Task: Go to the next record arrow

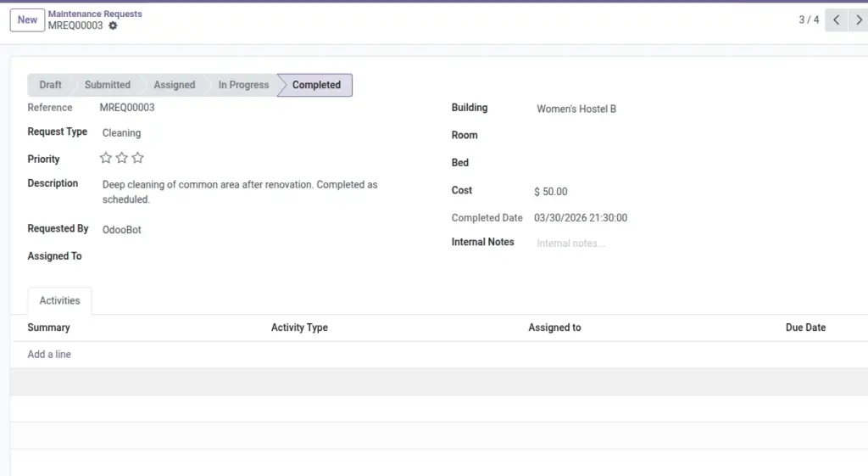Action: pos(859,20)
